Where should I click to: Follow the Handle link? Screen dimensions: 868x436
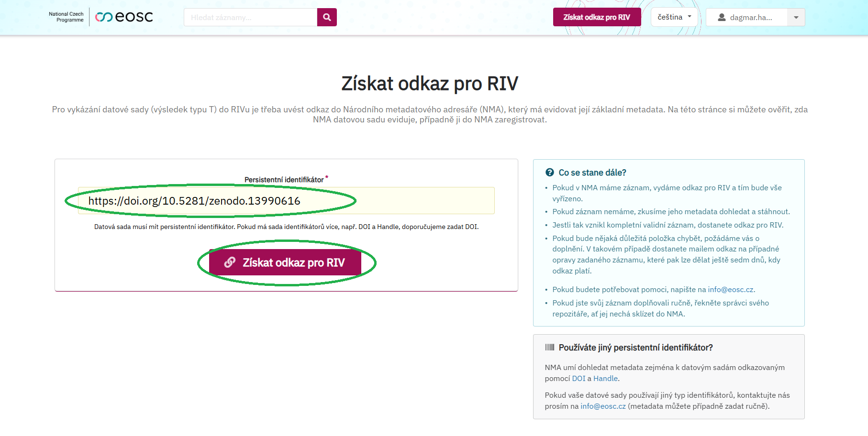click(605, 379)
